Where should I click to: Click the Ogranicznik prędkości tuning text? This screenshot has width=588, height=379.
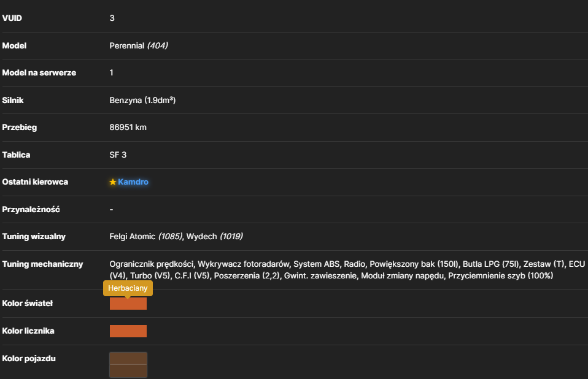click(152, 264)
